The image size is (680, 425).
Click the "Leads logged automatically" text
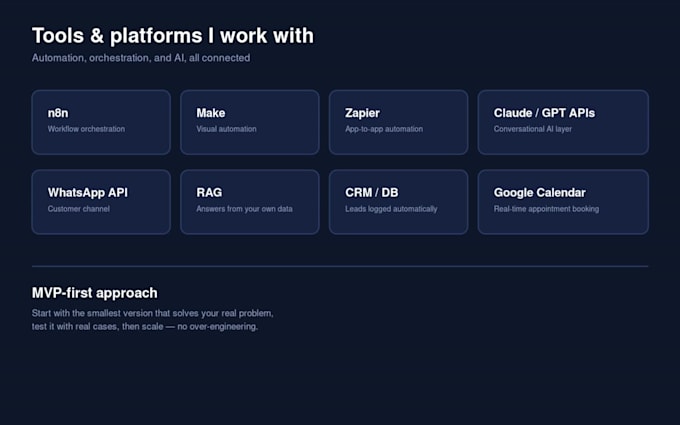(391, 209)
